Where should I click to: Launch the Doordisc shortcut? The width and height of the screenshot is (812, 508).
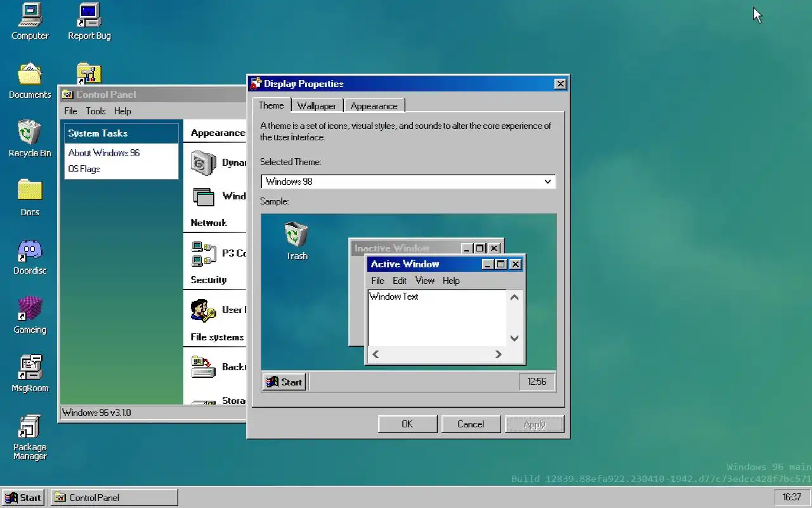click(30, 257)
